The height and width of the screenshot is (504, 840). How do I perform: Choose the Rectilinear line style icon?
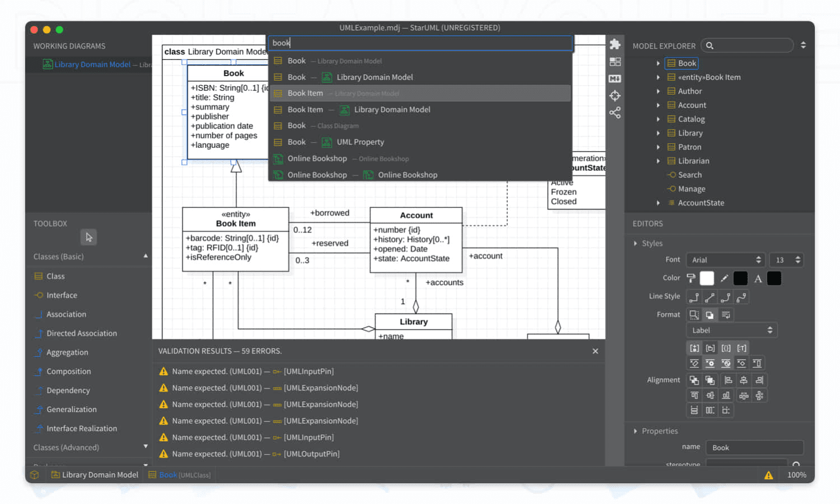(x=694, y=297)
